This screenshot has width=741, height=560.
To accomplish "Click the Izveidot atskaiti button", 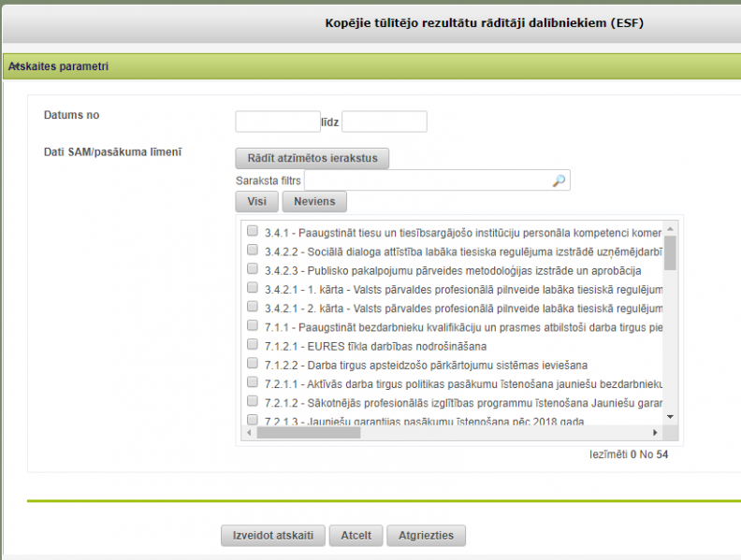I will point(272,536).
